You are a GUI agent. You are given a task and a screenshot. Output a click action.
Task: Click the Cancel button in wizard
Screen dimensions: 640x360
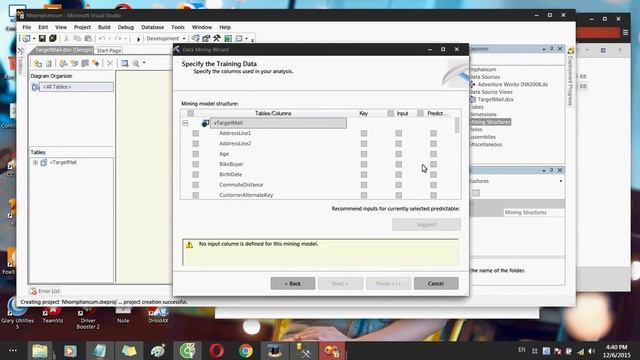tap(436, 283)
